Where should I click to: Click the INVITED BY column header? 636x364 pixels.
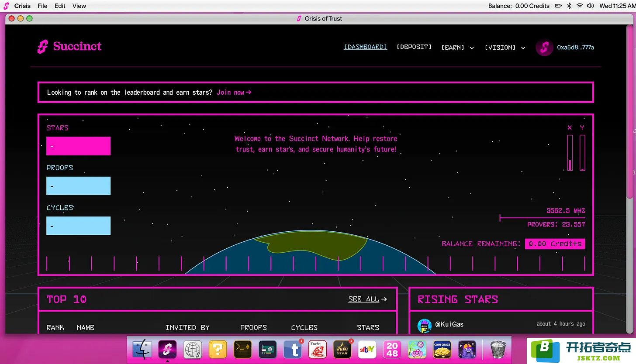[187, 327]
